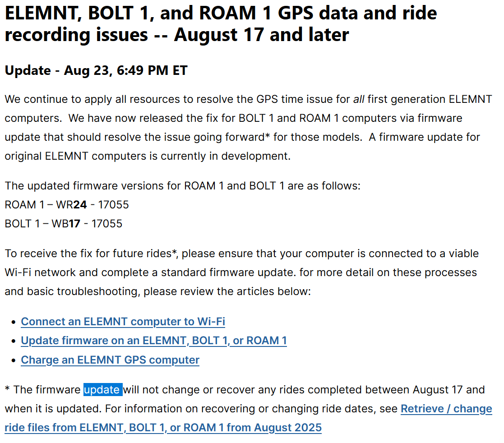The width and height of the screenshot is (504, 443).
Task: Click the bullet beside the Wi-Fi link
Action: coord(13,322)
